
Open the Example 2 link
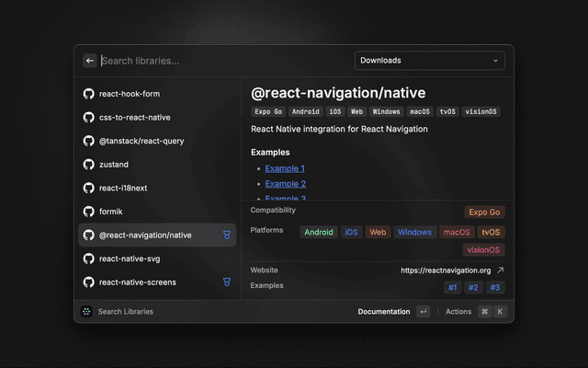point(285,184)
